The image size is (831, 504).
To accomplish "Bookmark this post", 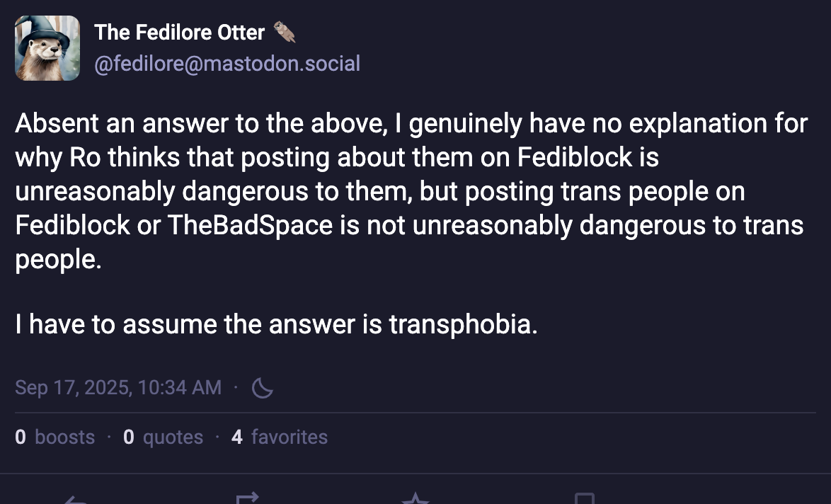I will click(x=584, y=500).
